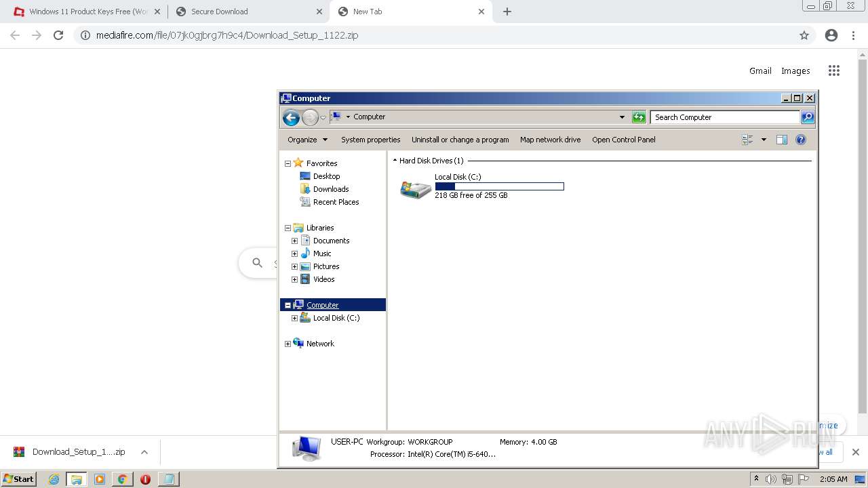This screenshot has width=868, height=488.
Task: Select Desktop under Favorites
Action: click(326, 176)
